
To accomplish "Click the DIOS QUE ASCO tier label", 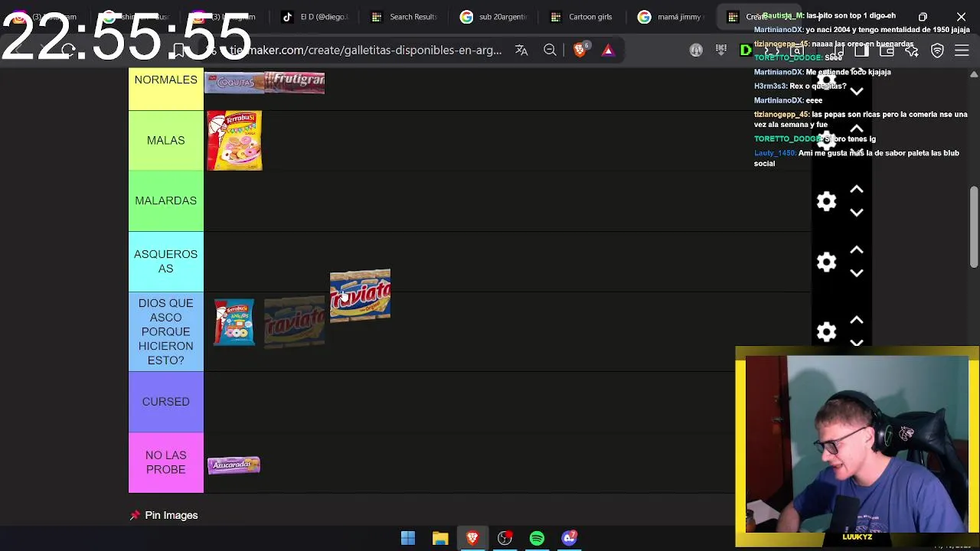I will click(166, 331).
